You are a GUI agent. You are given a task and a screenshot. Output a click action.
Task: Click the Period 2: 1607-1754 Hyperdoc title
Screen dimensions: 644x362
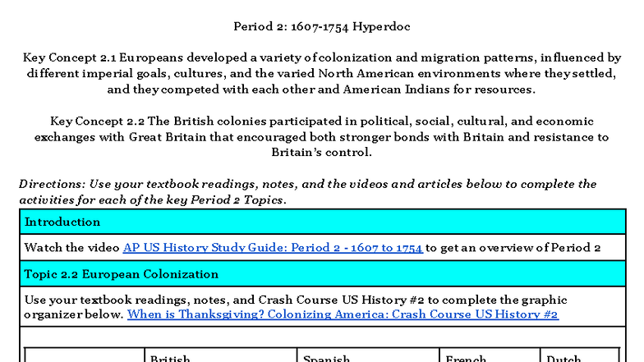pyautogui.click(x=322, y=26)
